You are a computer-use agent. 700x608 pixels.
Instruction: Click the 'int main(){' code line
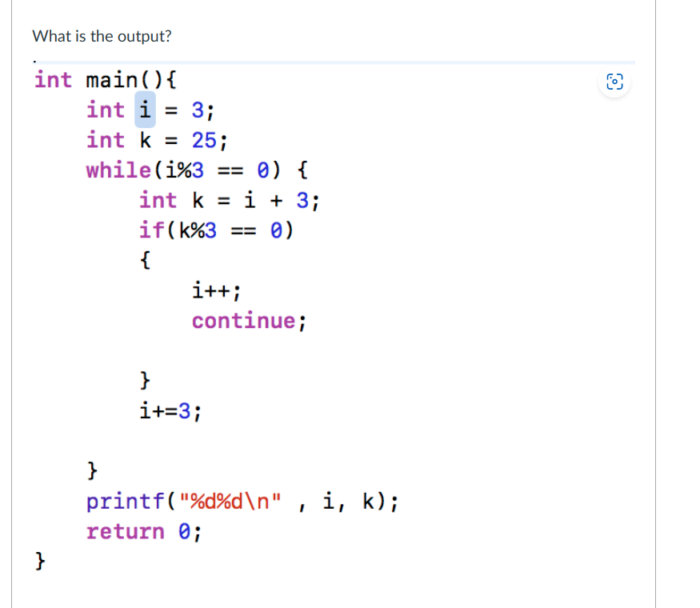pos(104,79)
